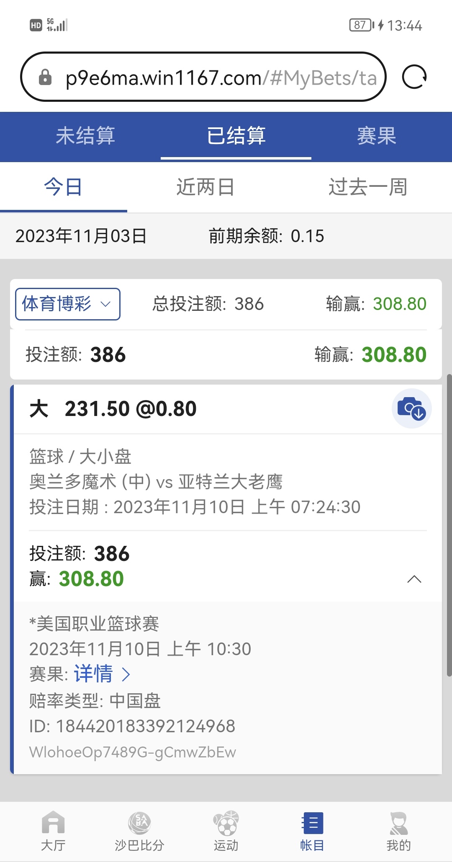
Task: Open the 运动 sports icon
Action: pos(226,832)
